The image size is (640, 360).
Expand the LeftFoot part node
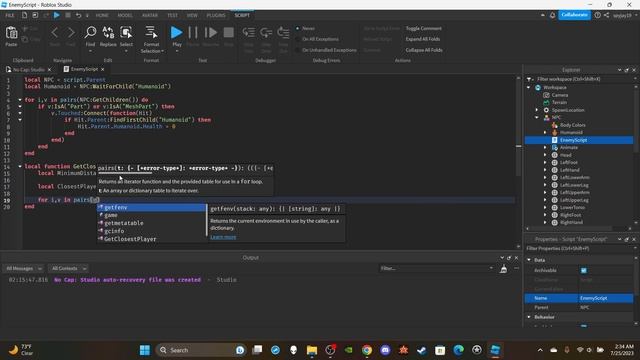[545, 162]
